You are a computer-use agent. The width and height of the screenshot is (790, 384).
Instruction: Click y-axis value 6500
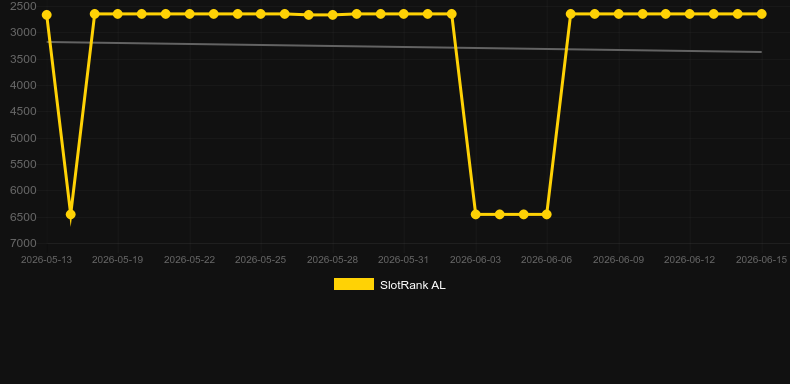pyautogui.click(x=23, y=217)
